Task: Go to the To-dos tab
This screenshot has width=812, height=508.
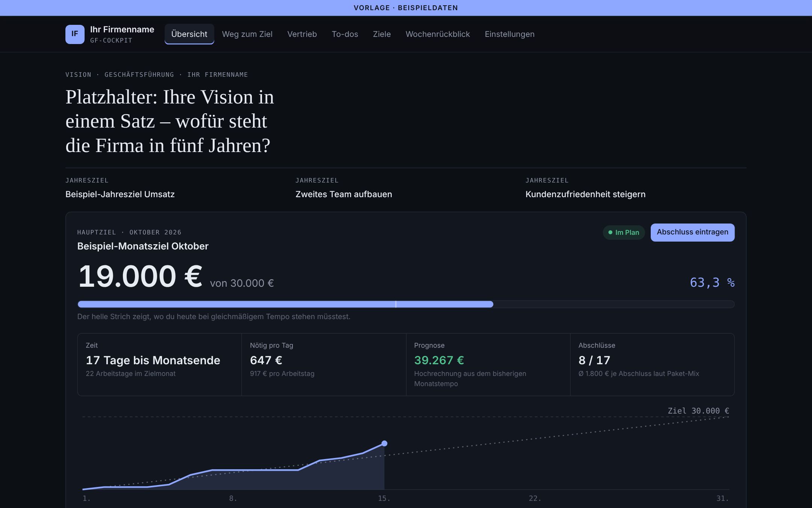Action: 345,34
